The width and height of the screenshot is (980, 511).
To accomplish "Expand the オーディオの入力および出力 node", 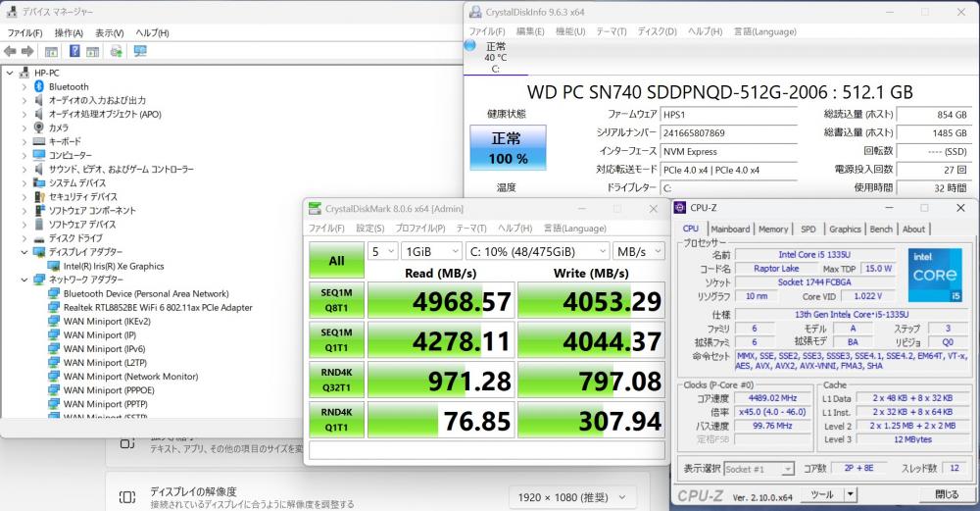I will [x=24, y=100].
